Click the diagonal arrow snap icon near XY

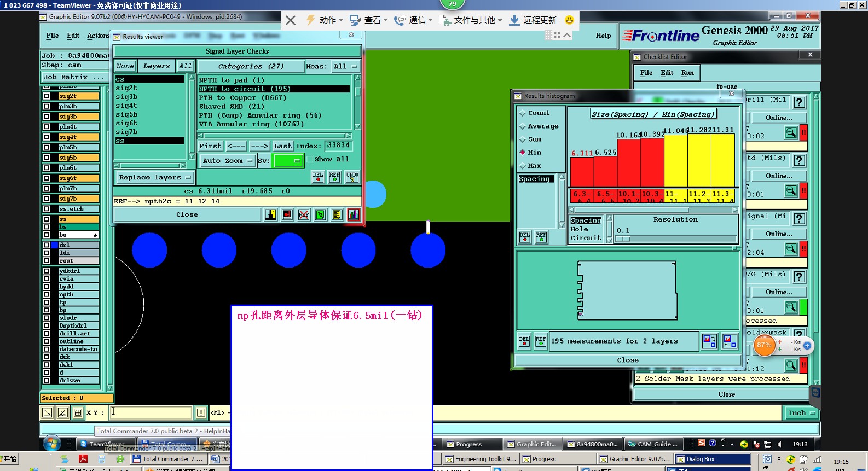48,412
